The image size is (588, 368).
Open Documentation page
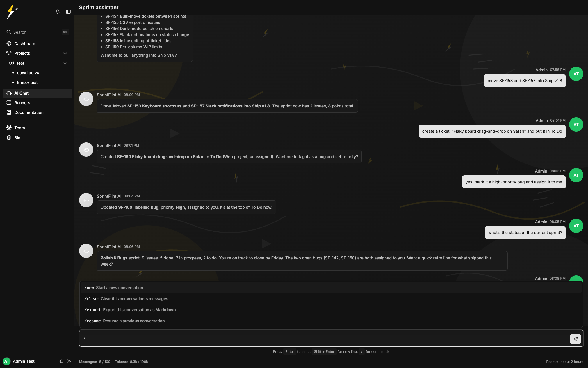click(37, 112)
